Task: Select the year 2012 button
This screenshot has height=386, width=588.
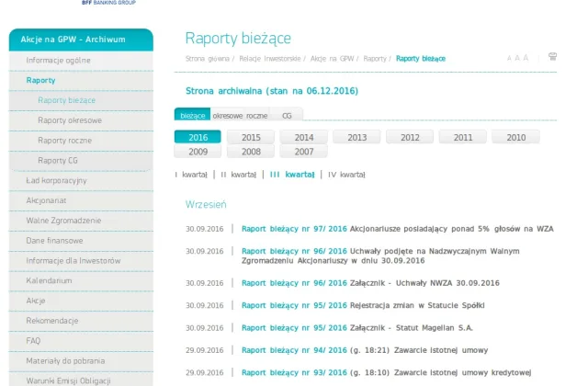Action: [x=410, y=137]
